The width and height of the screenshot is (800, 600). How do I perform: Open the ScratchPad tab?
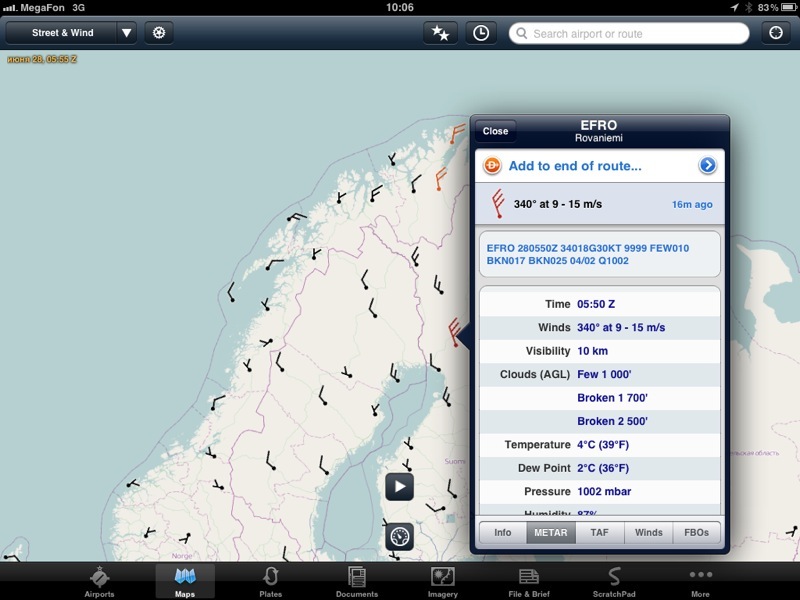pyautogui.click(x=614, y=580)
